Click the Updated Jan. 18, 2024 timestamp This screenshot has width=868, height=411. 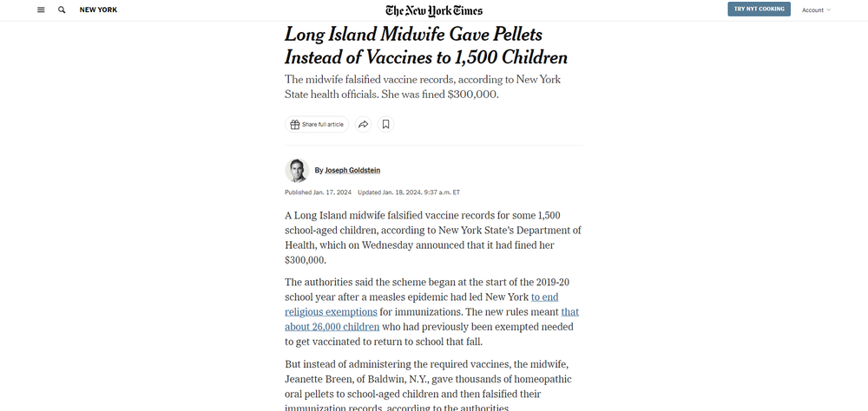[x=408, y=192]
